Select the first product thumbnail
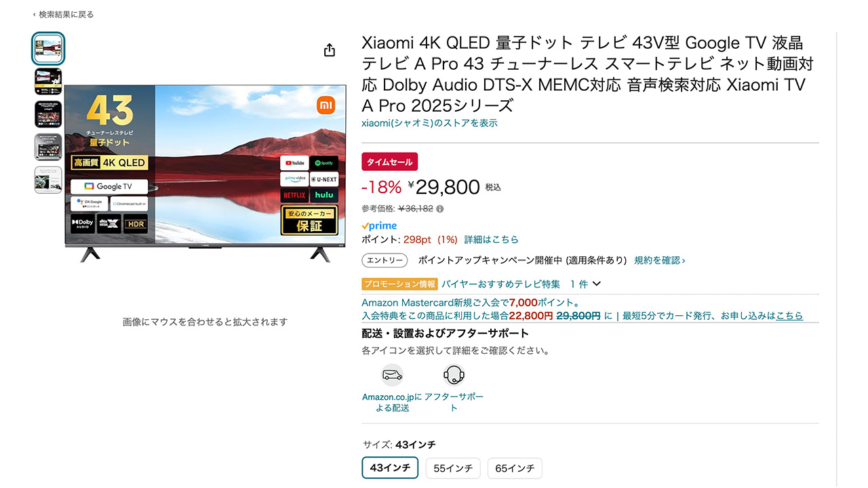868x488 pixels. point(48,49)
